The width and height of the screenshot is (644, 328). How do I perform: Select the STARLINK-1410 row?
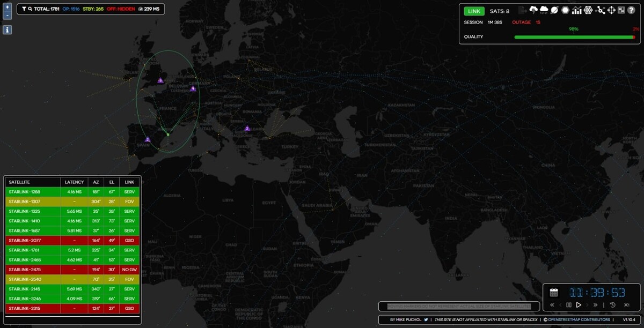tap(72, 221)
